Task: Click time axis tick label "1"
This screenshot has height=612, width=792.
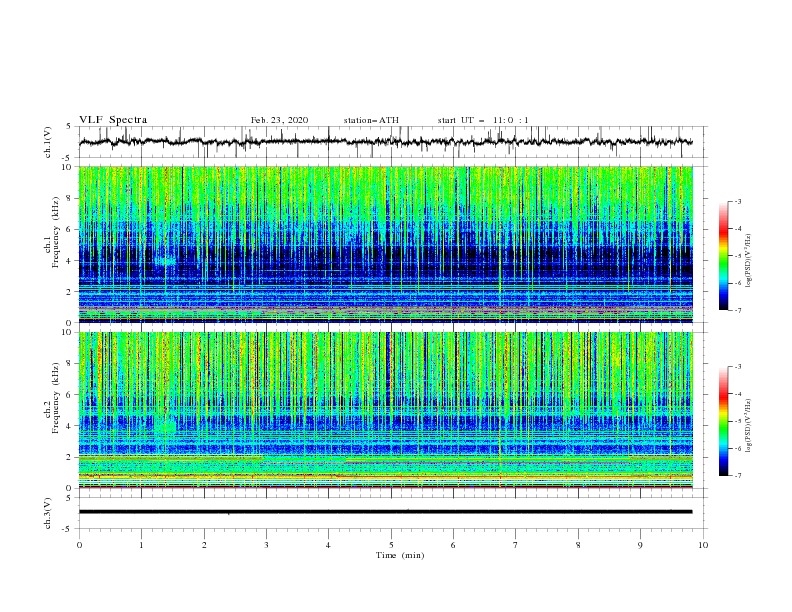Action: (141, 545)
